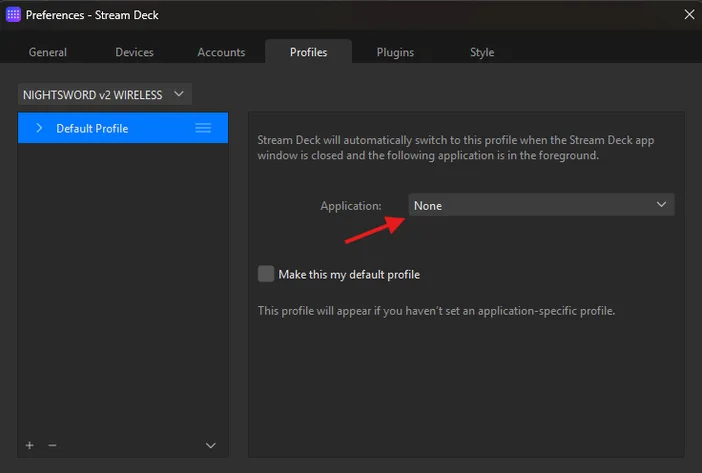Switch to the Devices tab

pos(134,52)
